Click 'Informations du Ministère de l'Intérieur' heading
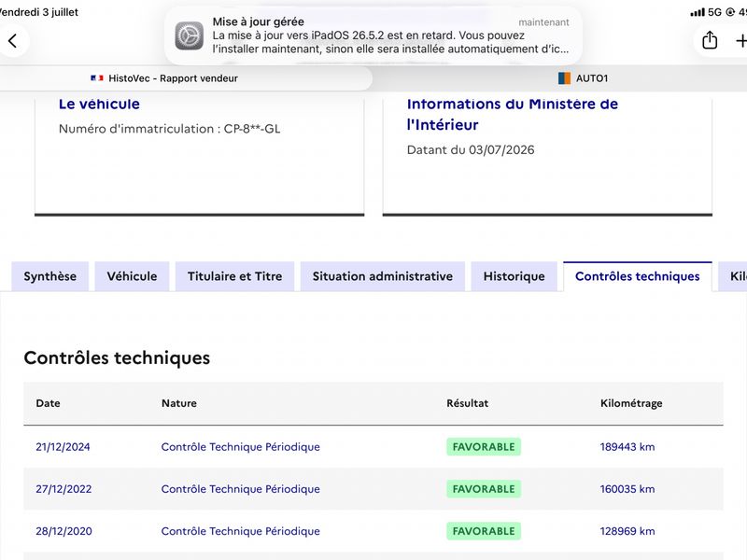The height and width of the screenshot is (560, 747). coord(512,114)
